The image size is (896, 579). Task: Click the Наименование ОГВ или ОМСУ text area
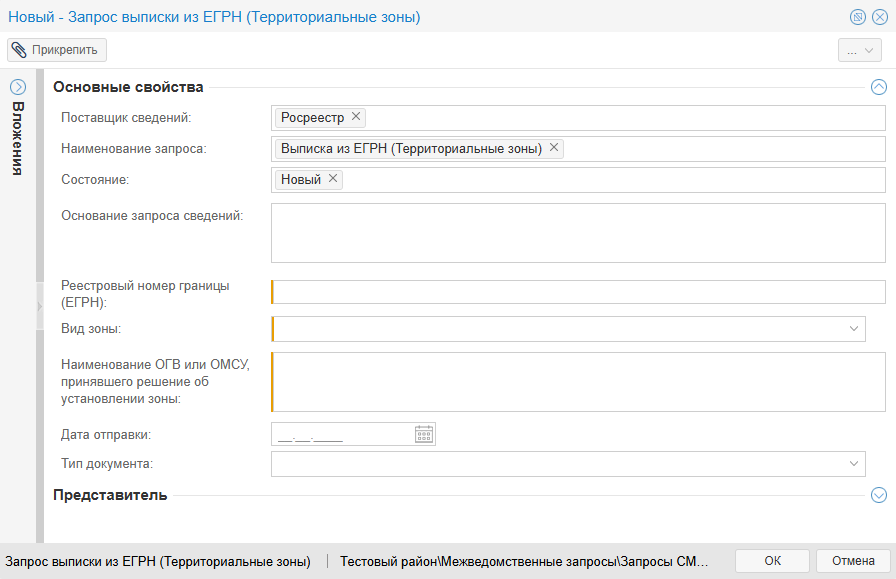pos(578,382)
